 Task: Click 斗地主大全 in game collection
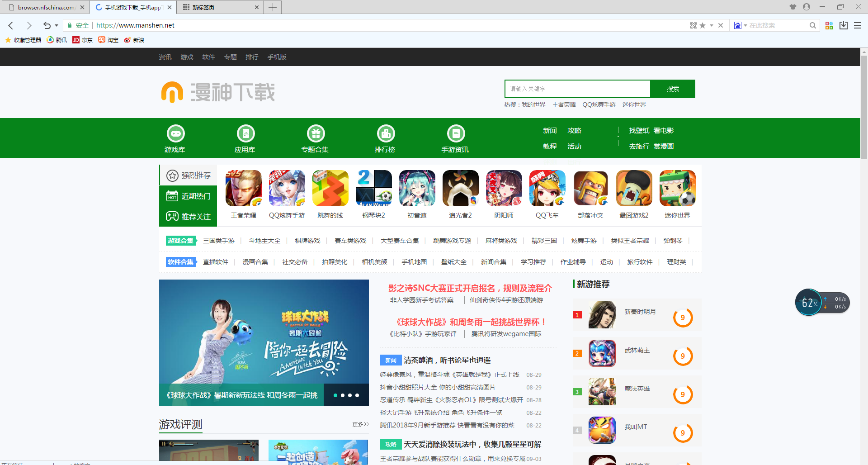pos(265,241)
